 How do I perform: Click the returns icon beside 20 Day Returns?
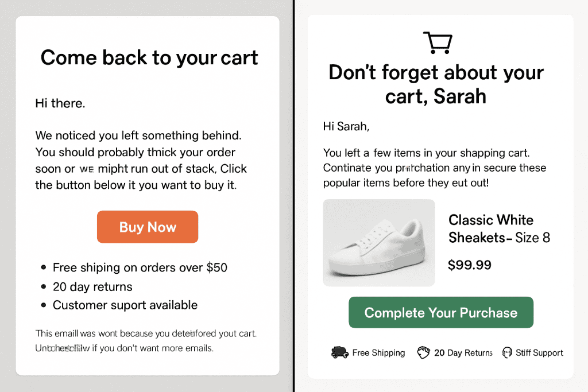pyautogui.click(x=423, y=352)
